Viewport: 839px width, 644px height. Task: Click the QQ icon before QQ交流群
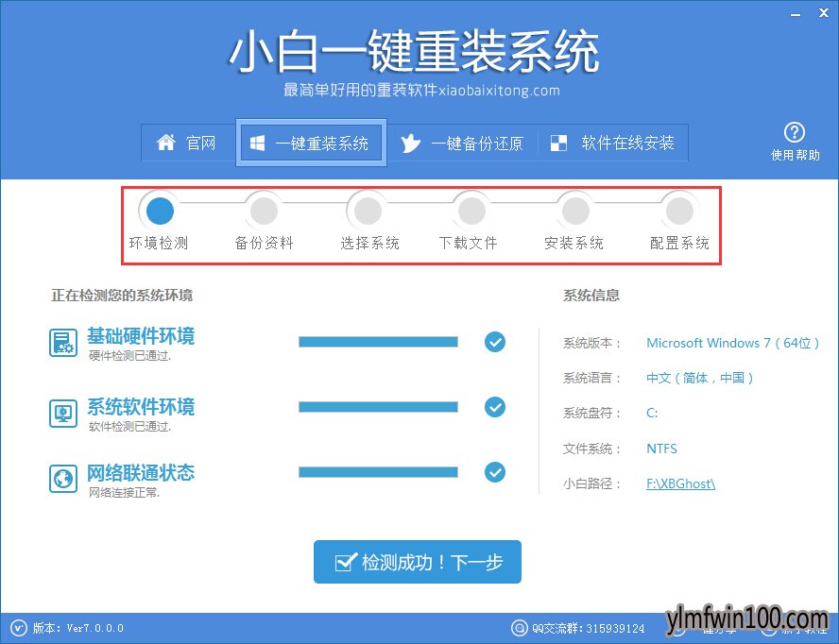click(x=519, y=627)
